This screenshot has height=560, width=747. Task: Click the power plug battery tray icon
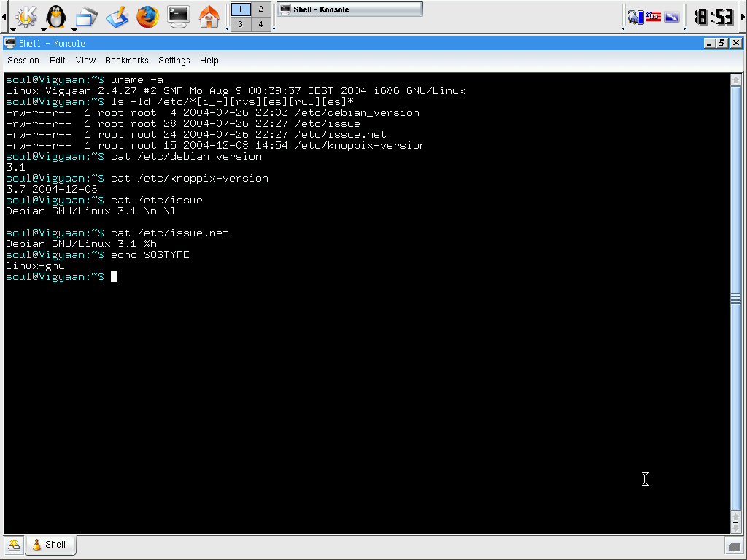635,17
